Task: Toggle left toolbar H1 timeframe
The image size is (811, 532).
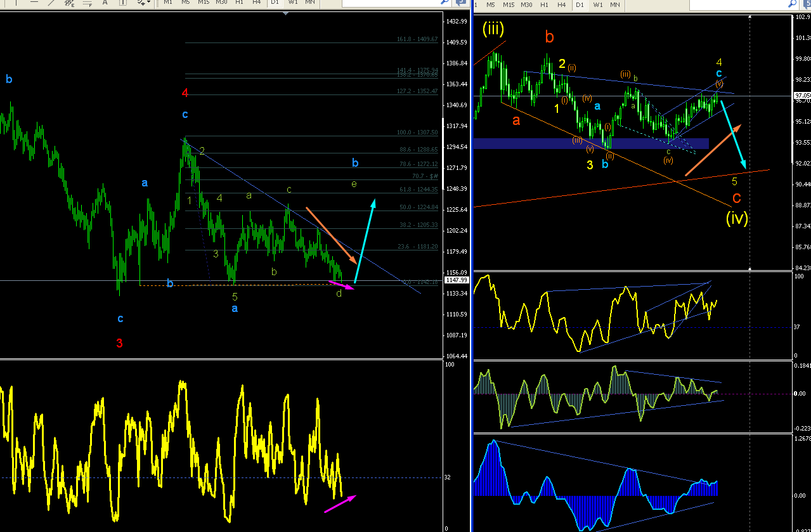Action: [x=239, y=2]
